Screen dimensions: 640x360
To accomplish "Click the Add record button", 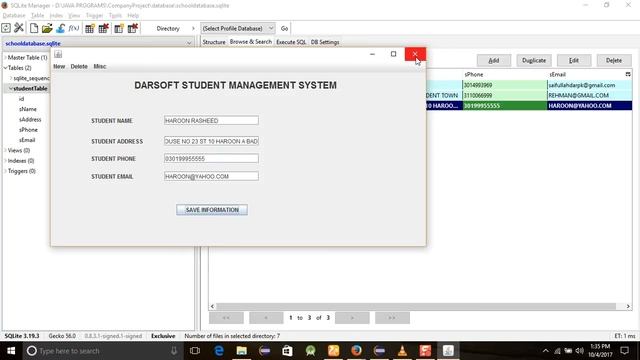I will pos(494,60).
